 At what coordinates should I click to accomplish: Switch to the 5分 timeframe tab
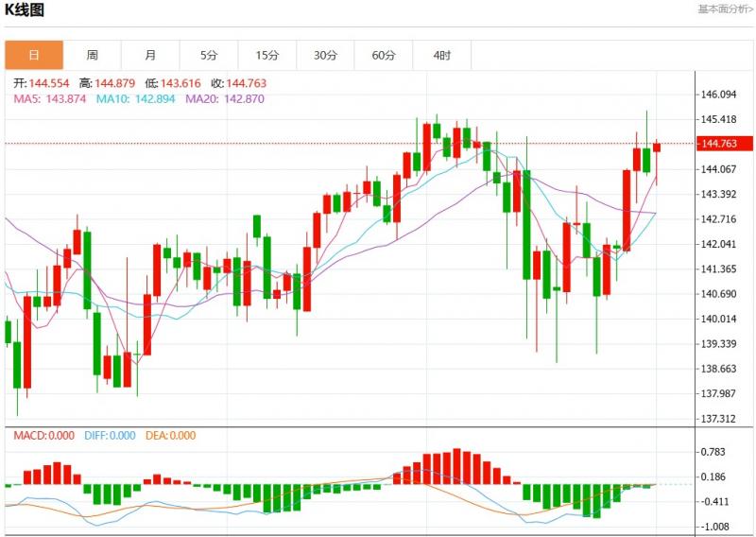point(209,56)
